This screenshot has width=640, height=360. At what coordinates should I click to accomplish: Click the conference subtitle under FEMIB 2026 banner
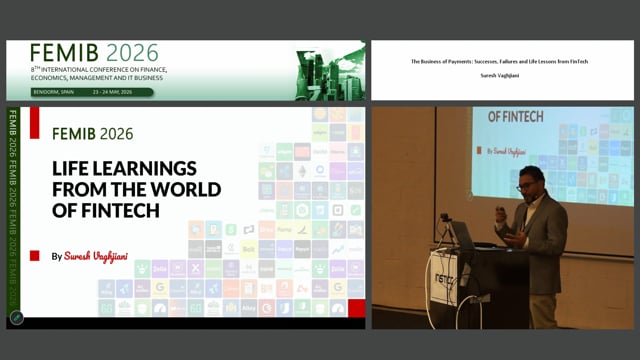pos(99,73)
